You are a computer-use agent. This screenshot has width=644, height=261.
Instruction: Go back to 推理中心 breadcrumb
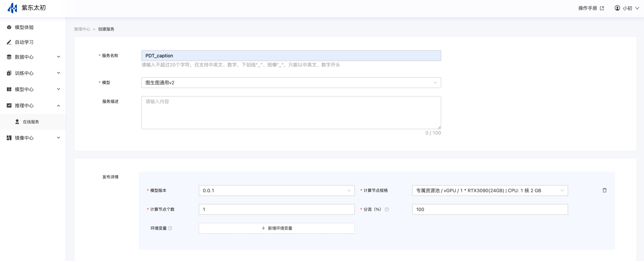(82, 29)
